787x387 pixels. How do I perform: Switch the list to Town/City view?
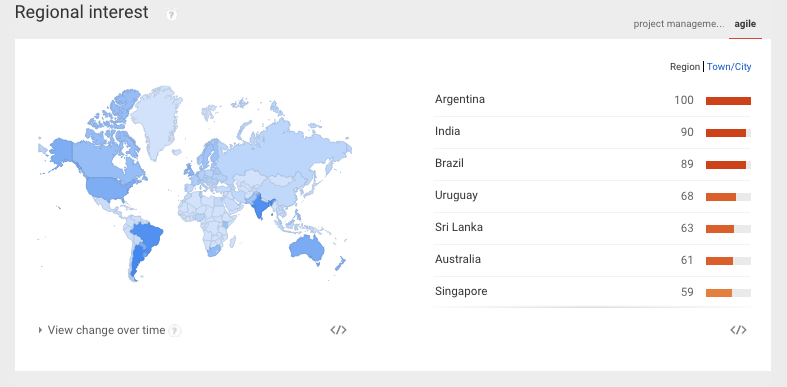point(729,67)
